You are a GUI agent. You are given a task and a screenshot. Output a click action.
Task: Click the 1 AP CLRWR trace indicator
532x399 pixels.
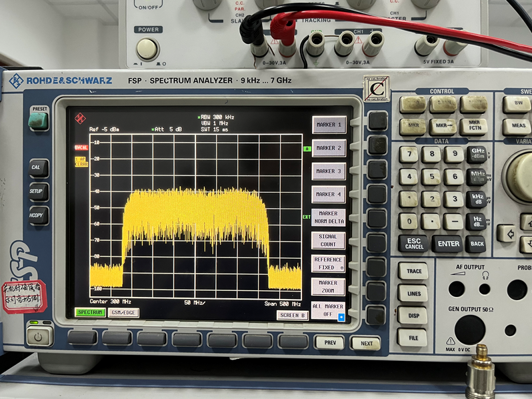tap(81, 161)
